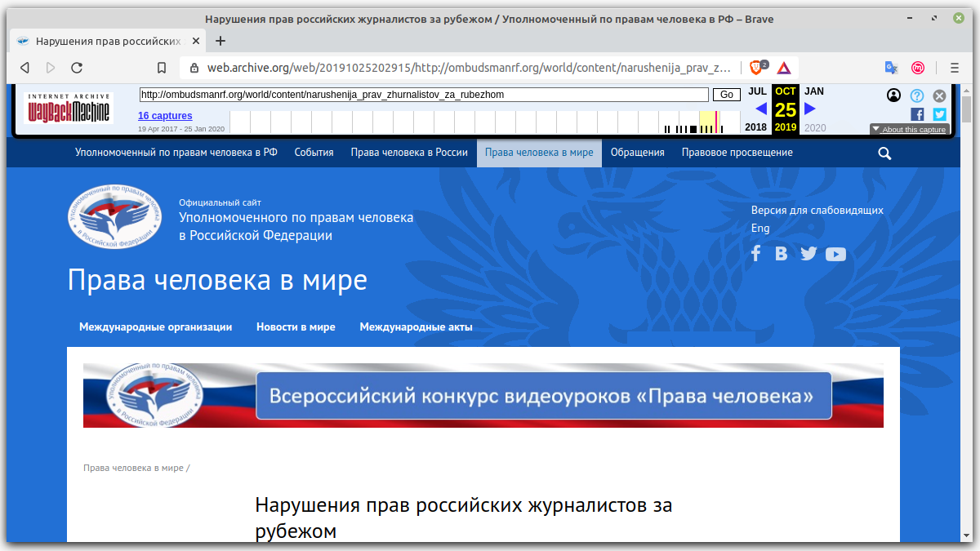Screen dimensions: 980x551
Task: Open the ombudsman's YouTube channel icon
Action: pos(835,254)
